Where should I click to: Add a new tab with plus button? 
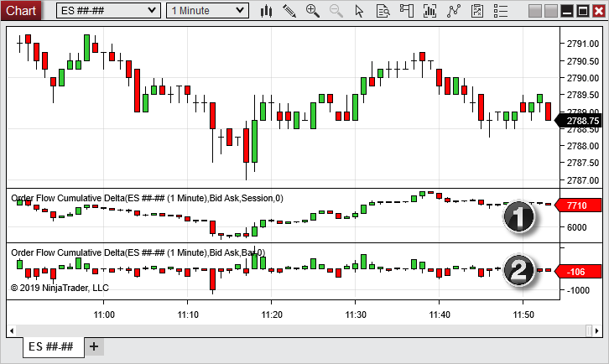(94, 346)
